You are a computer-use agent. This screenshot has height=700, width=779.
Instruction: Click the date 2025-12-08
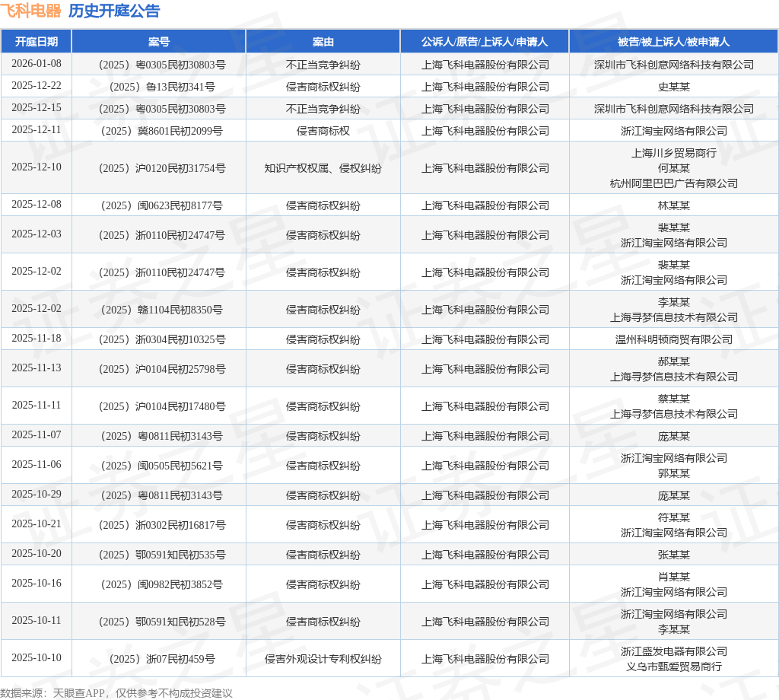pos(37,204)
